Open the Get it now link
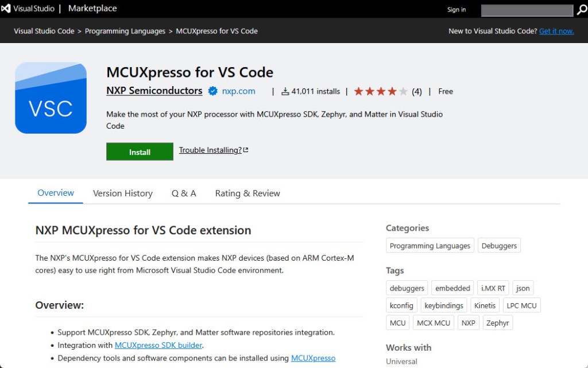The image size is (588, 368). [556, 31]
